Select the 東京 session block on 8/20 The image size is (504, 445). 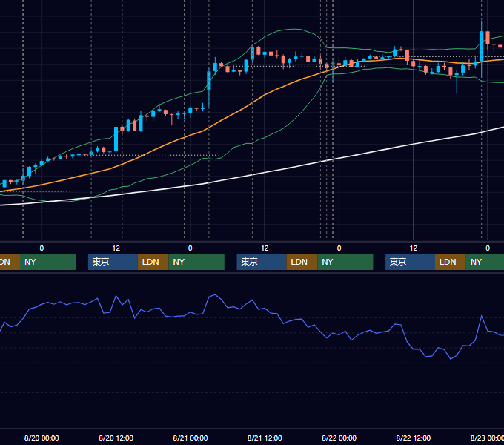tap(113, 262)
